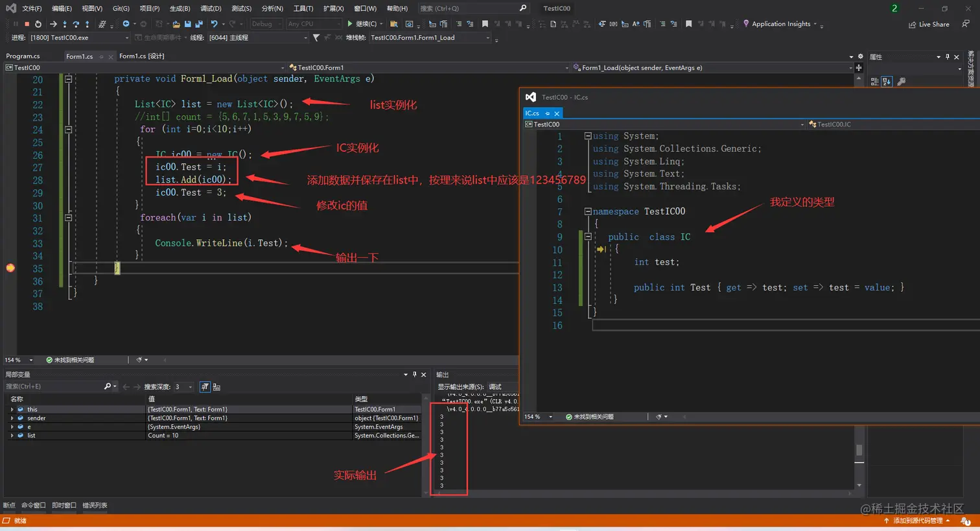Toggle the highlighted filter button in Locals panel
This screenshot has height=531, width=980.
205,386
